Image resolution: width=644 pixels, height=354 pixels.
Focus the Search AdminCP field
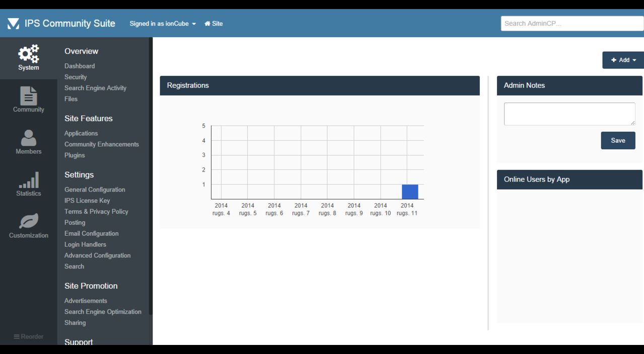click(x=572, y=23)
